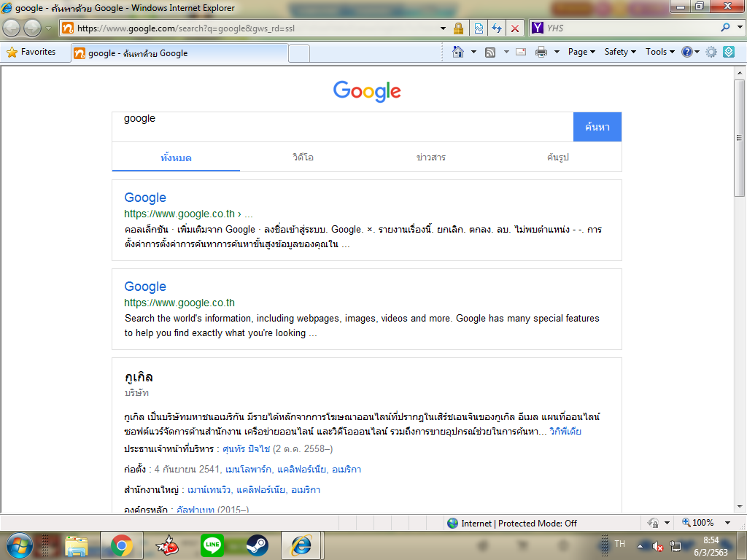
Task: Go to Home page icon
Action: (x=458, y=52)
